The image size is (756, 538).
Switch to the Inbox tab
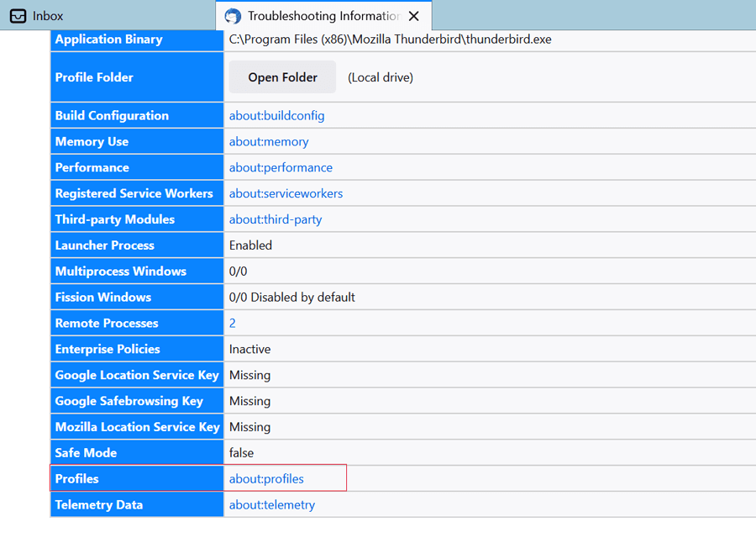[108, 15]
